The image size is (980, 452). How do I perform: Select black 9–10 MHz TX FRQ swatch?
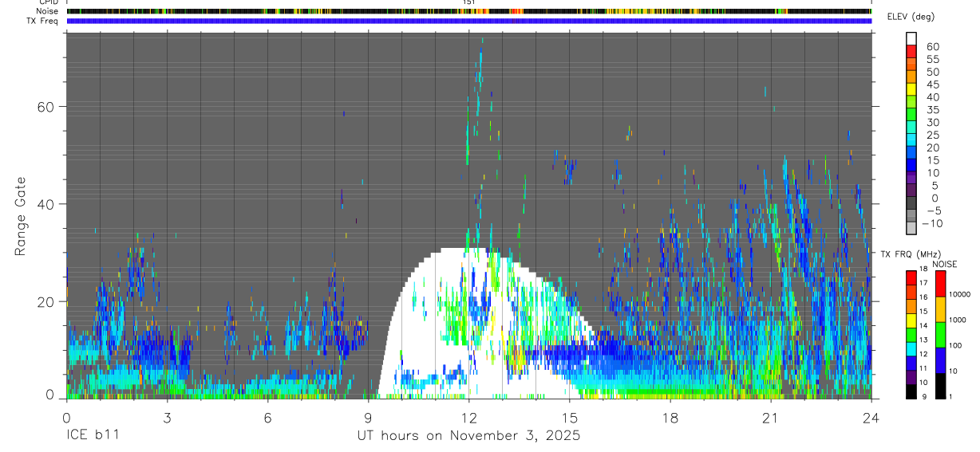coord(911,391)
